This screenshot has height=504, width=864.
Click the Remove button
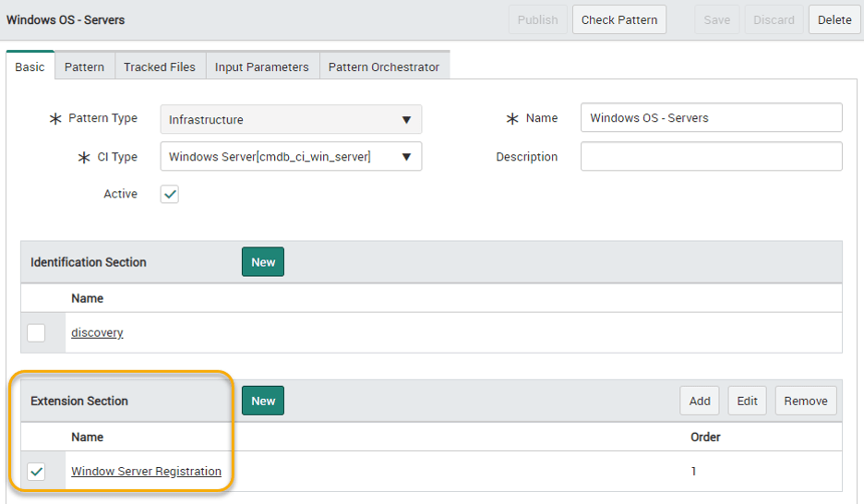tap(806, 401)
